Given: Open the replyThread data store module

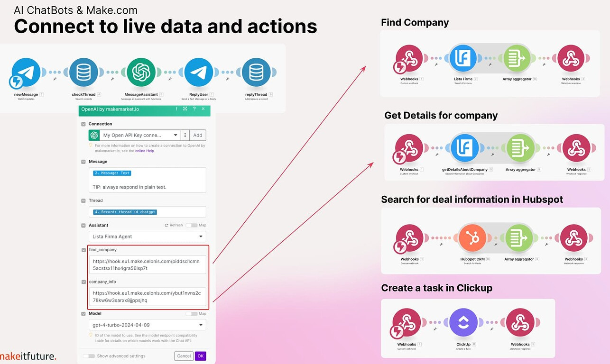Looking at the screenshot, I should (256, 73).
